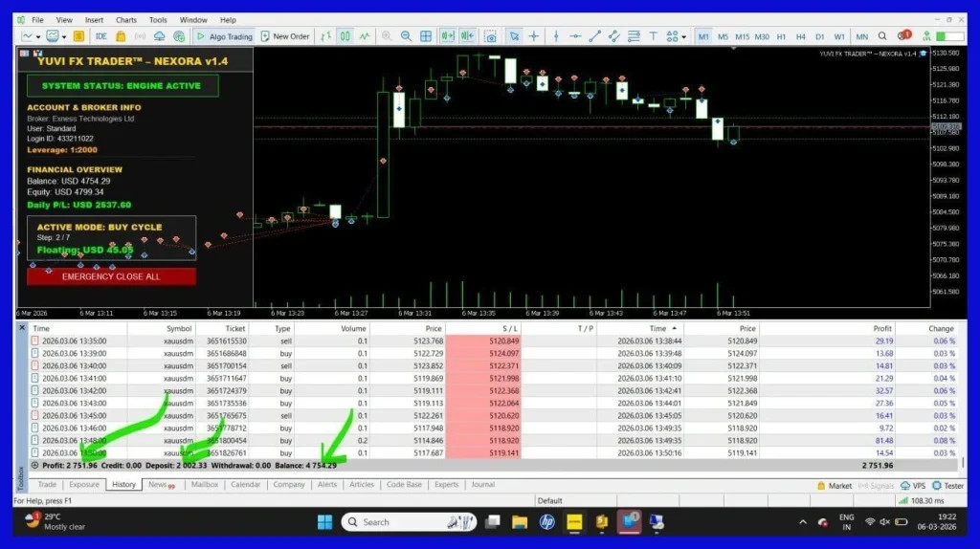Open the View menu
This screenshot has height=549, width=980.
coord(64,20)
